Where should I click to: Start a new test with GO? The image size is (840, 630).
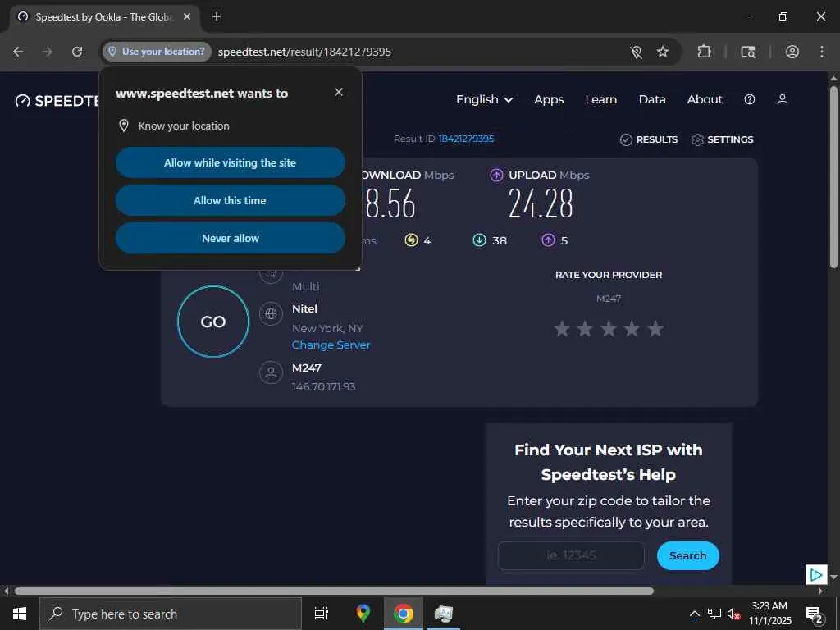213,322
